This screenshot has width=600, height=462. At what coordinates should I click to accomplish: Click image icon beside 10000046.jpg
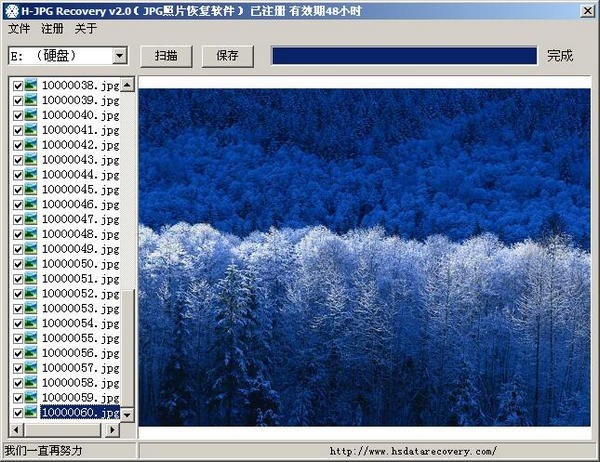point(31,204)
